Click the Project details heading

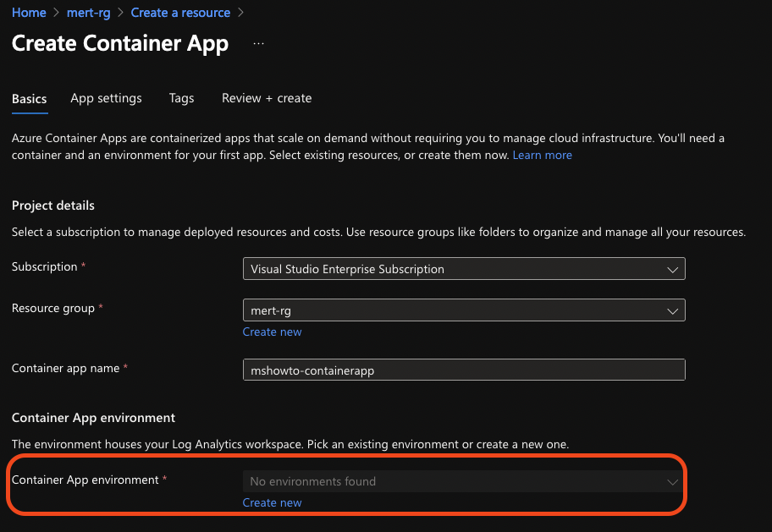(53, 206)
